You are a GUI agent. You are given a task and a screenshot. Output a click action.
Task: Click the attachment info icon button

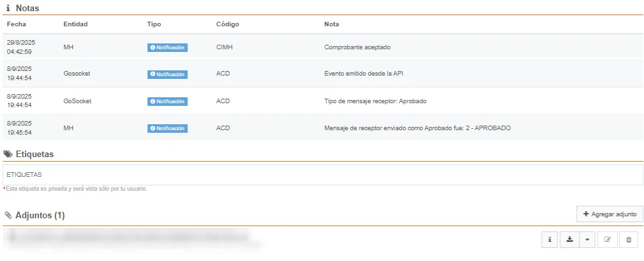pos(550,240)
